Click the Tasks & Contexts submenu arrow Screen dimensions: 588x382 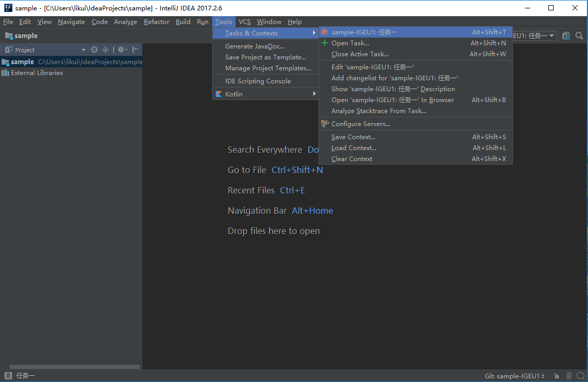pyautogui.click(x=314, y=33)
